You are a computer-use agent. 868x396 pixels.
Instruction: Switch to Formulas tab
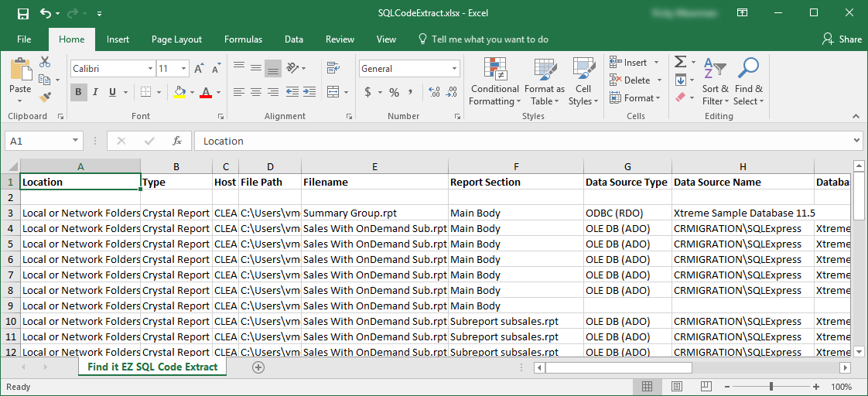point(243,39)
